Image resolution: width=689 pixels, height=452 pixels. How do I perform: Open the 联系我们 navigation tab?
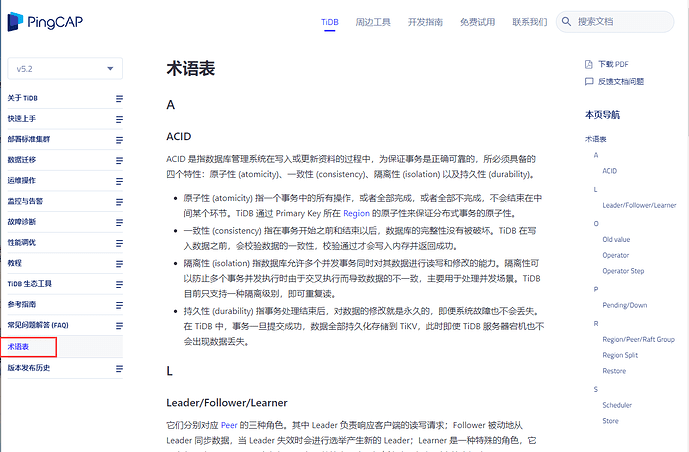coord(529,22)
